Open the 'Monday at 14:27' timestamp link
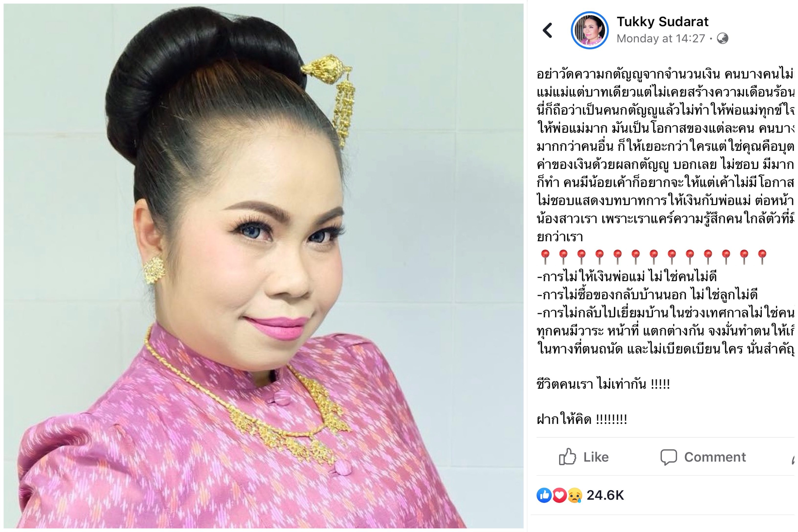The image size is (798, 532). (x=661, y=39)
